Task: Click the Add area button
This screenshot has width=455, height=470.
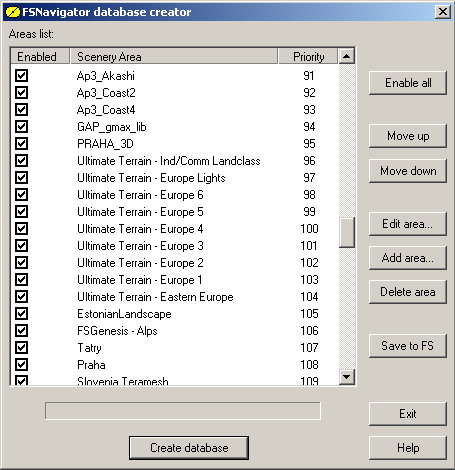Action: coord(408,258)
